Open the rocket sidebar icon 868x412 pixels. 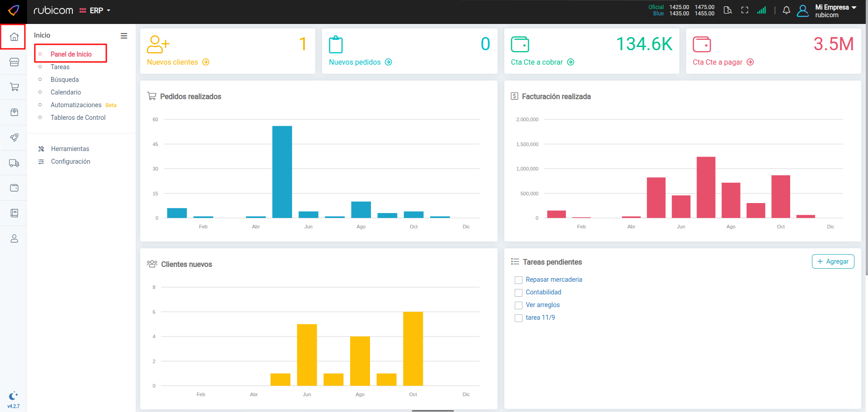point(14,137)
